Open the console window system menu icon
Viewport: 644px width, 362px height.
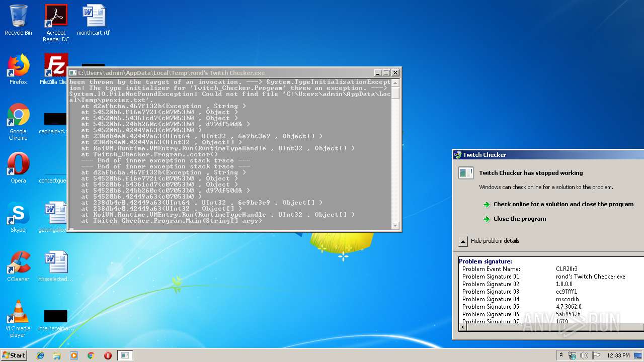click(73, 73)
